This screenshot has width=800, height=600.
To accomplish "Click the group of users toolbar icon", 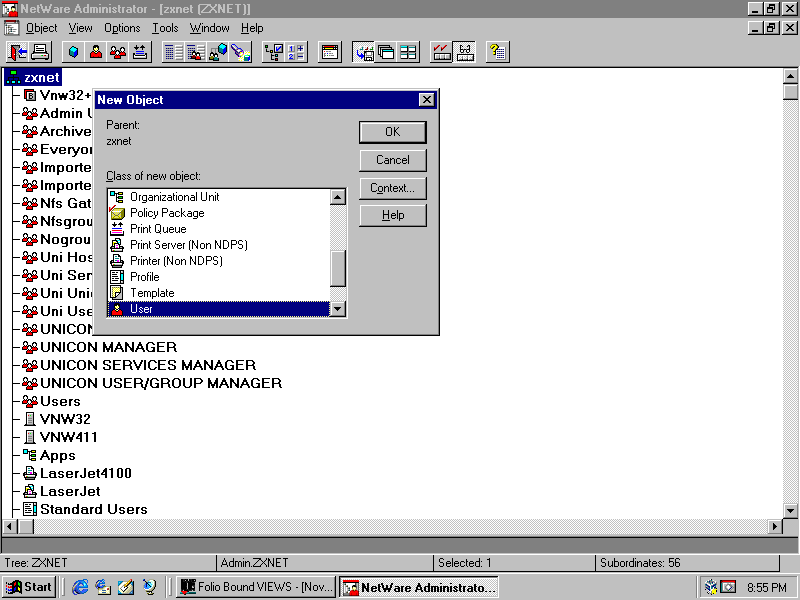I will coord(118,52).
